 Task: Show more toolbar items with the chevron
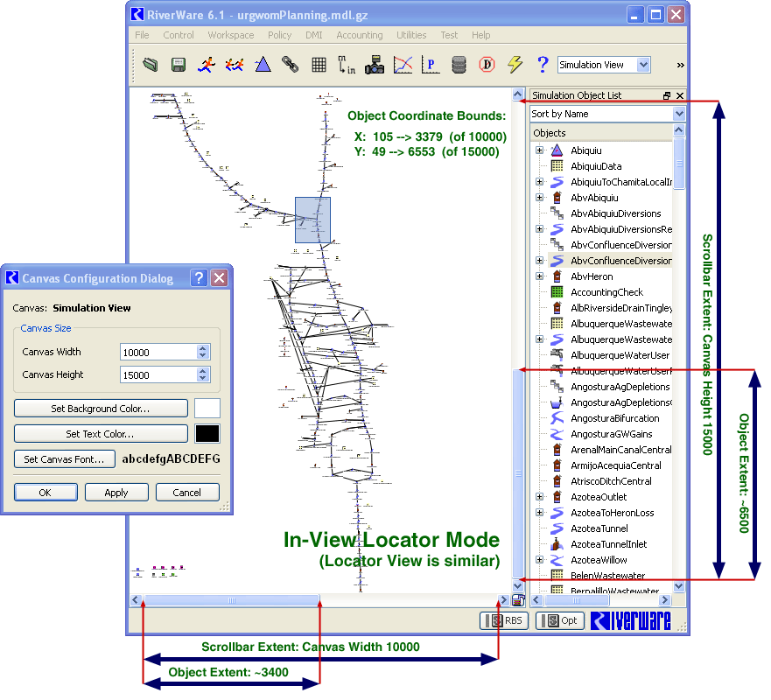(681, 66)
